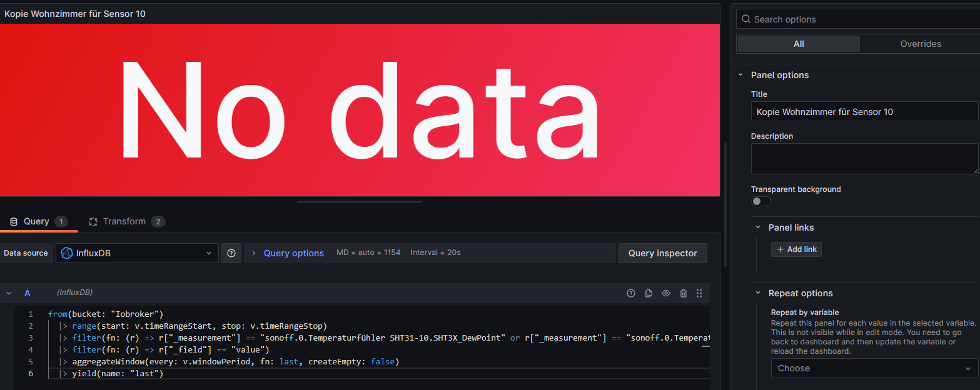Switch to the Transform tab

[127, 221]
